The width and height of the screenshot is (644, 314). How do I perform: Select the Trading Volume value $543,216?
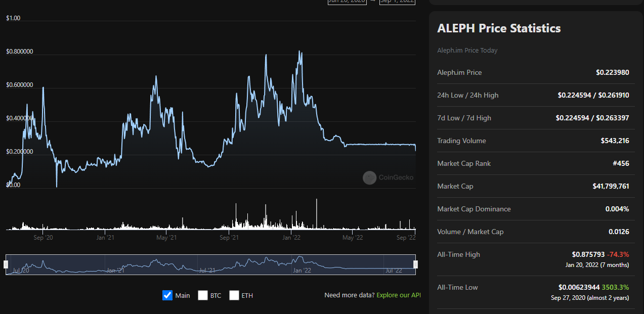(x=615, y=141)
